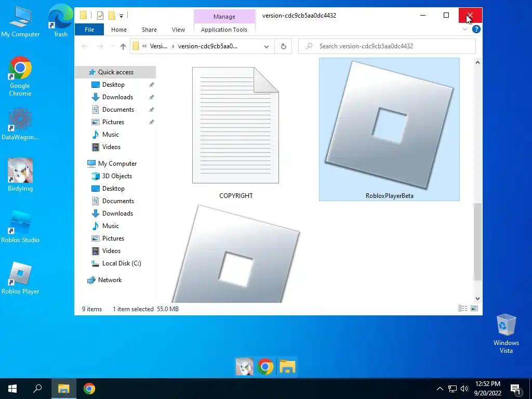Open Desktop under Quick access
Screen dimensions: 532x399
point(113,85)
